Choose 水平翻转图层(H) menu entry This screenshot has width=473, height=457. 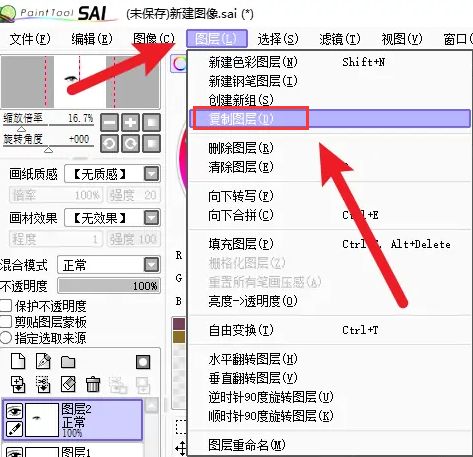(x=330, y=359)
